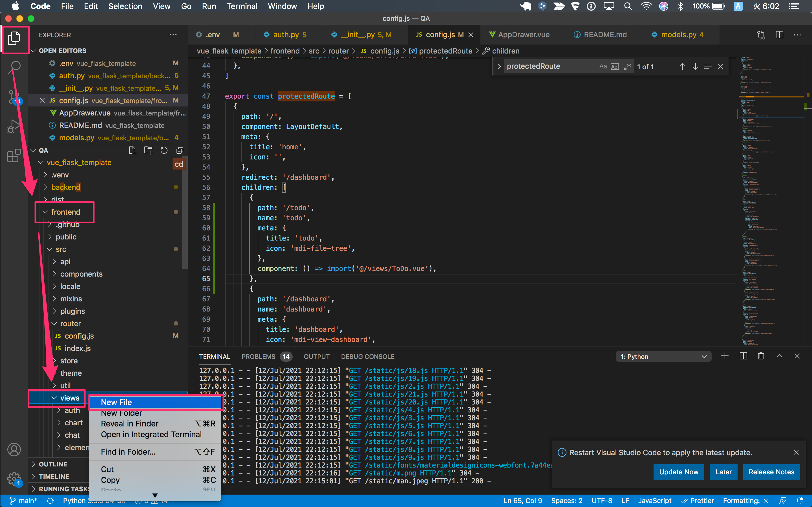Open the Extensions view in activity bar

[x=14, y=155]
